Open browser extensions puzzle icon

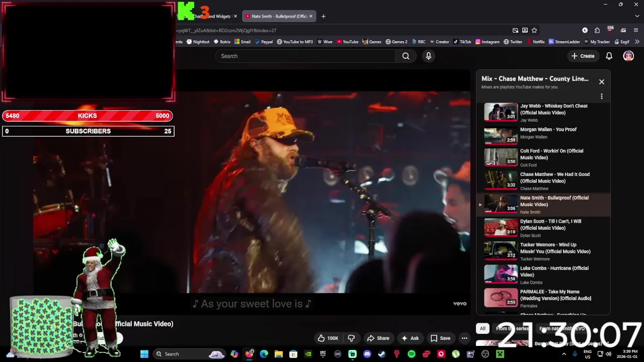click(597, 30)
